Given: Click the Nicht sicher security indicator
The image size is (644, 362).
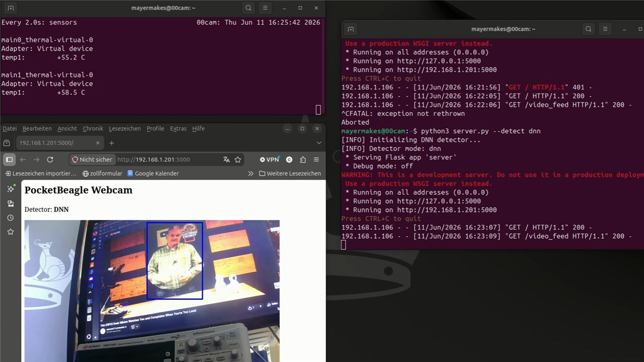Looking at the screenshot, I should pos(92,159).
